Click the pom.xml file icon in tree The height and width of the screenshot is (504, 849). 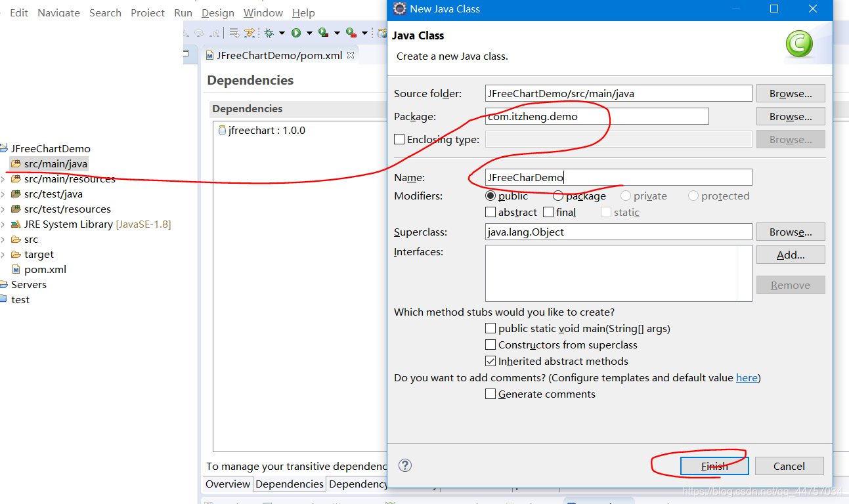click(16, 269)
